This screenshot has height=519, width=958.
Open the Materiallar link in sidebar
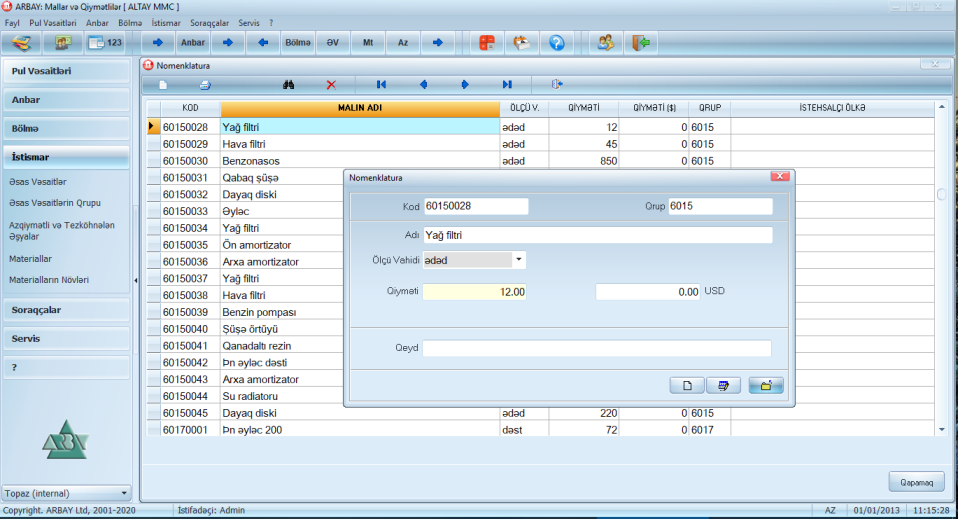pos(30,258)
